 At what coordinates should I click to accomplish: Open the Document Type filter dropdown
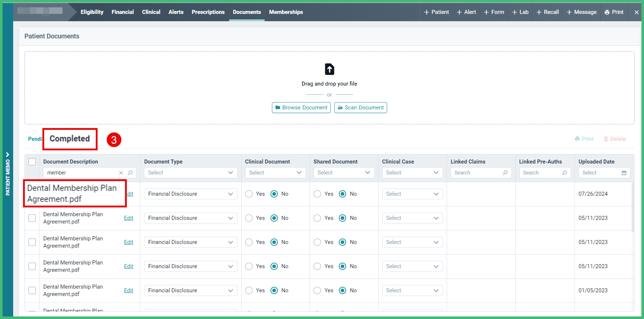191,173
